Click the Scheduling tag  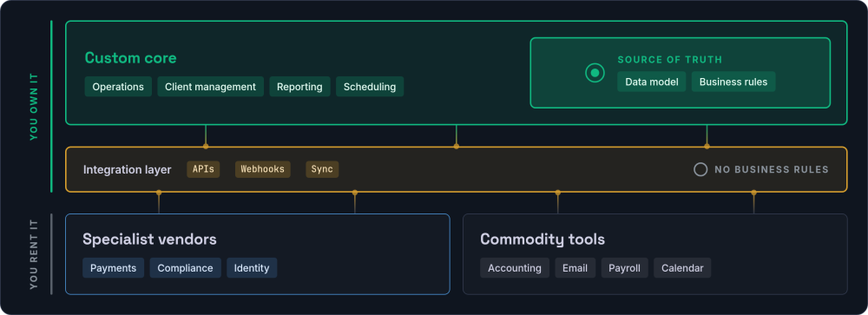tap(370, 87)
